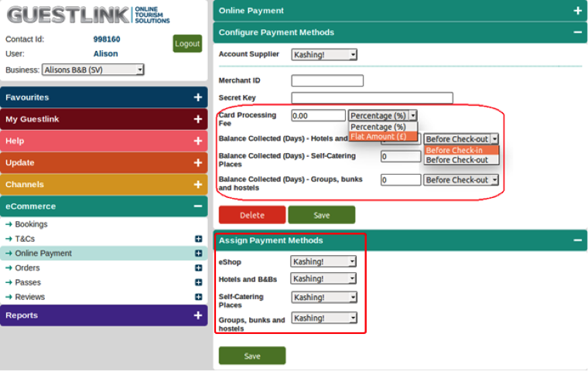Screen dimensions: 588x371
Task: Expand Orders submenu plus box
Action: click(x=198, y=268)
